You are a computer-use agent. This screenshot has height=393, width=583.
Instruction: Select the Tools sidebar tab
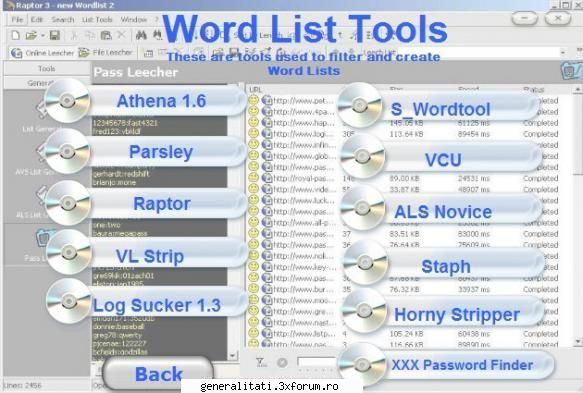(46, 68)
